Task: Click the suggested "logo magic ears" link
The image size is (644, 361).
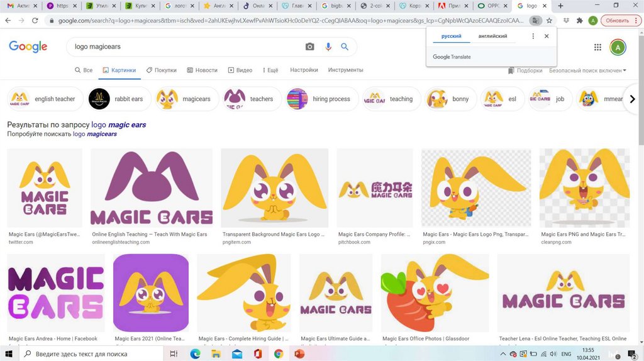Action: 118,125
